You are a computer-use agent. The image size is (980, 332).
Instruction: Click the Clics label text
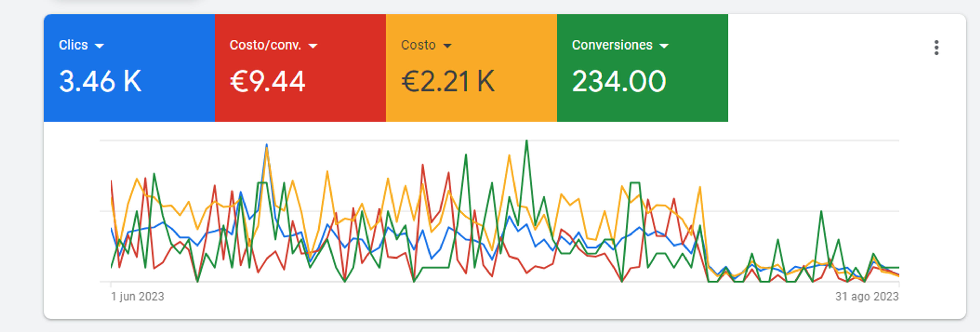[x=73, y=45]
